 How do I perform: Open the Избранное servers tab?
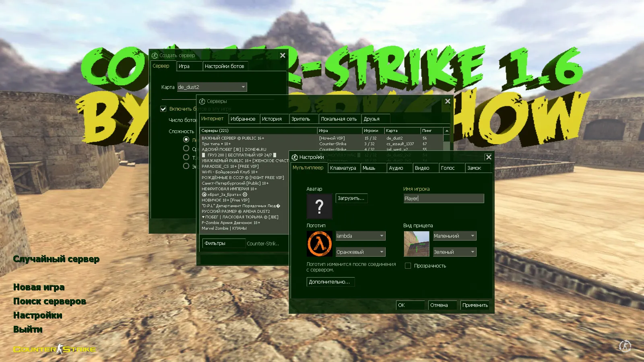(244, 119)
